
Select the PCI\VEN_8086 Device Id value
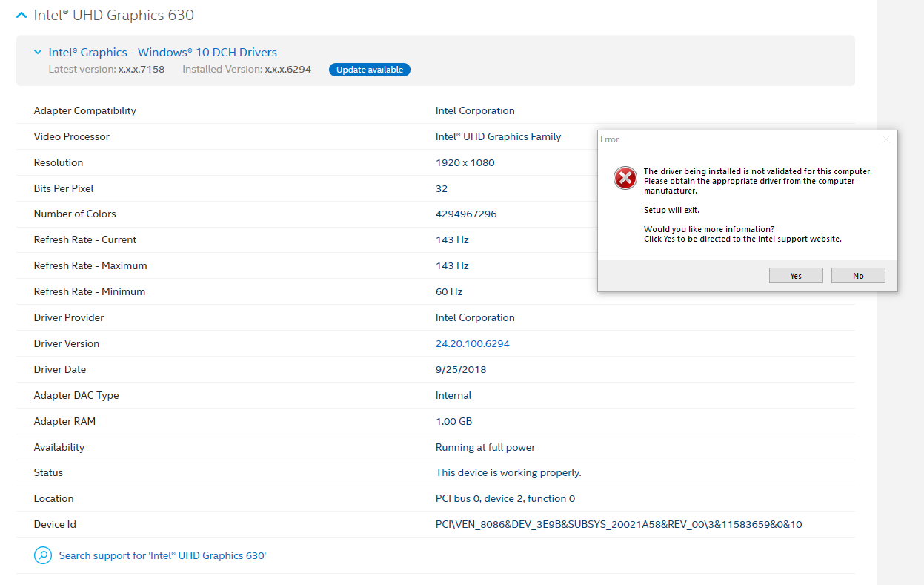coord(619,524)
